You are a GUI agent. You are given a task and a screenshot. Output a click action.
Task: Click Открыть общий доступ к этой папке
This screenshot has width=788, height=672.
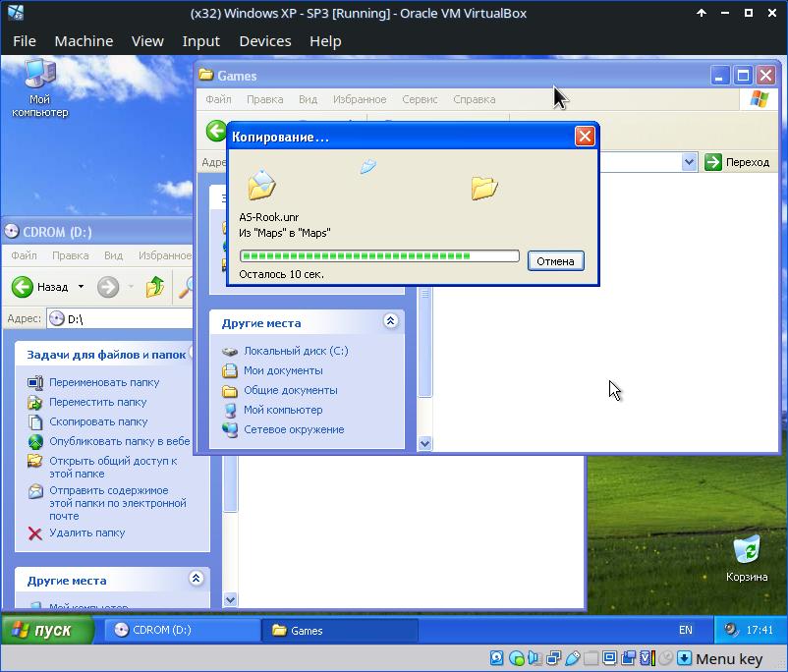(113, 467)
